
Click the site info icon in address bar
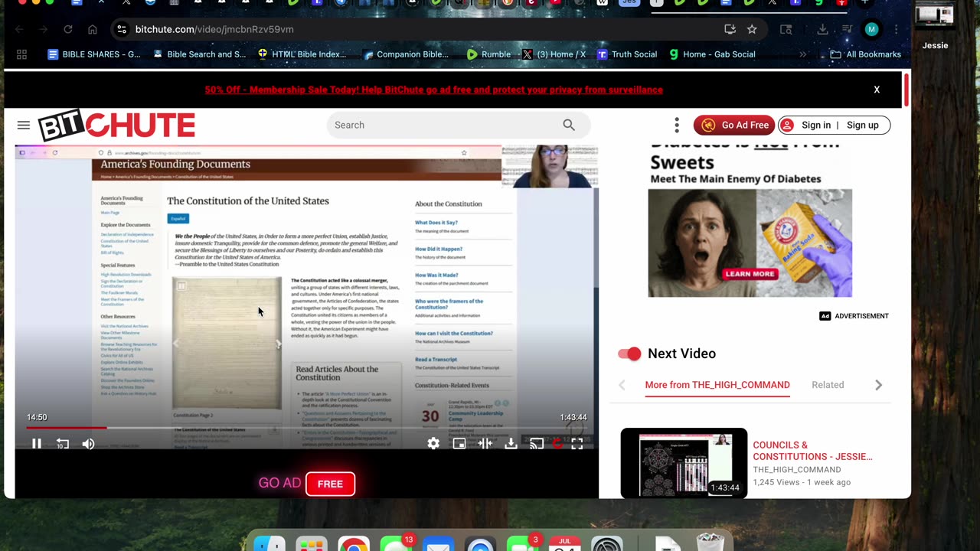121,29
